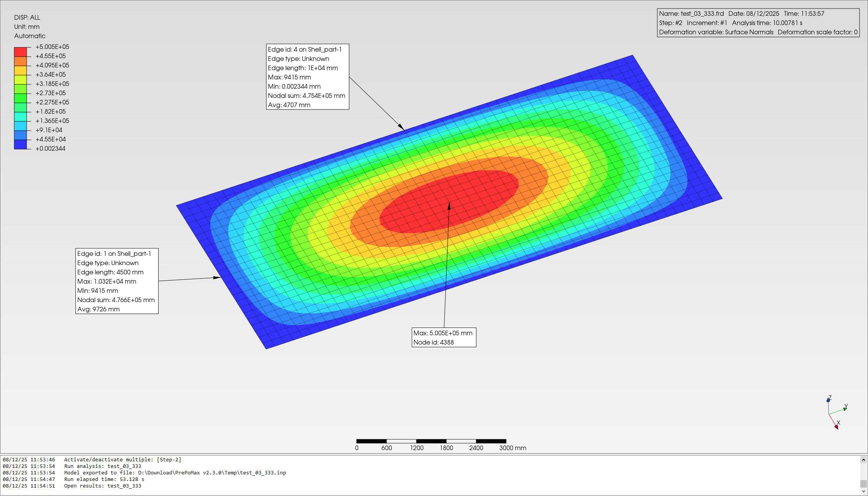Click the cyan legend swatch beside +9.1E+04
This screenshot has width=868, height=496.
[x=20, y=126]
